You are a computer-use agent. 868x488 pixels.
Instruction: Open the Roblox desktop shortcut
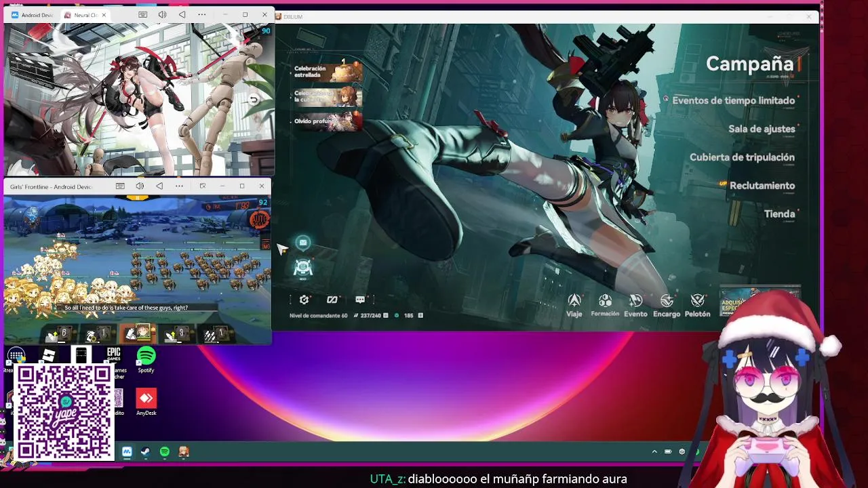pos(49,356)
